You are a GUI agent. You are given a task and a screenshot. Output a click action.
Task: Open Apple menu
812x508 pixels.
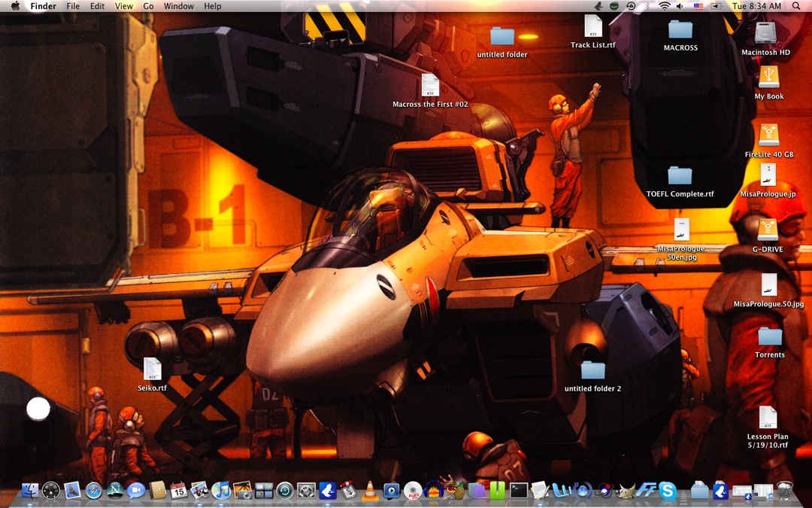(x=16, y=6)
